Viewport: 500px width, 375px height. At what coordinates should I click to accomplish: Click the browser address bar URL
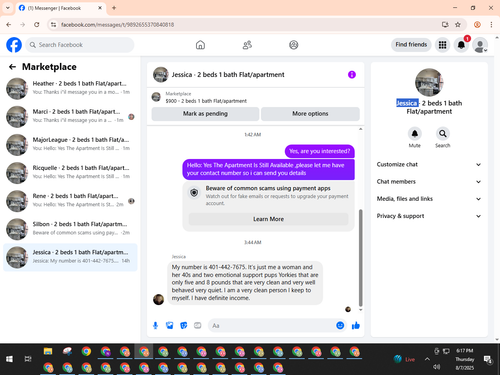point(117,25)
